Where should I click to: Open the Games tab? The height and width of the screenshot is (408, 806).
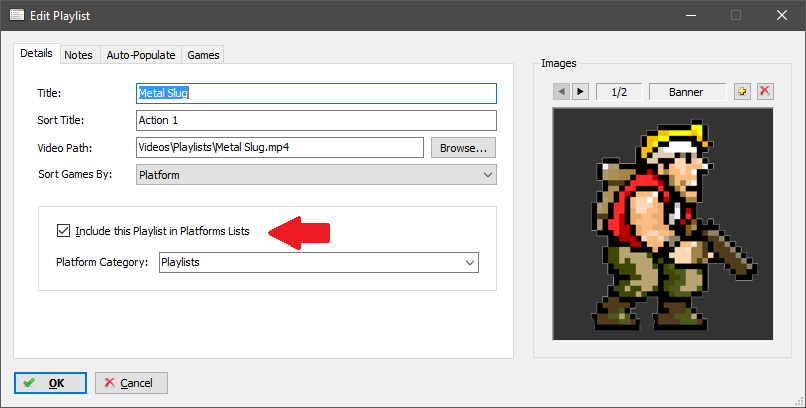(x=203, y=55)
